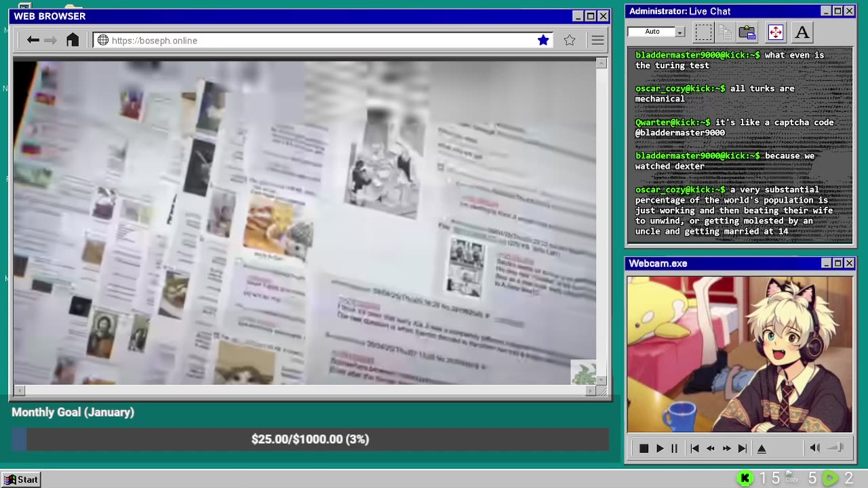Click the paste clipboard icon in Live Chat
This screenshot has width=868, height=488.
(747, 32)
